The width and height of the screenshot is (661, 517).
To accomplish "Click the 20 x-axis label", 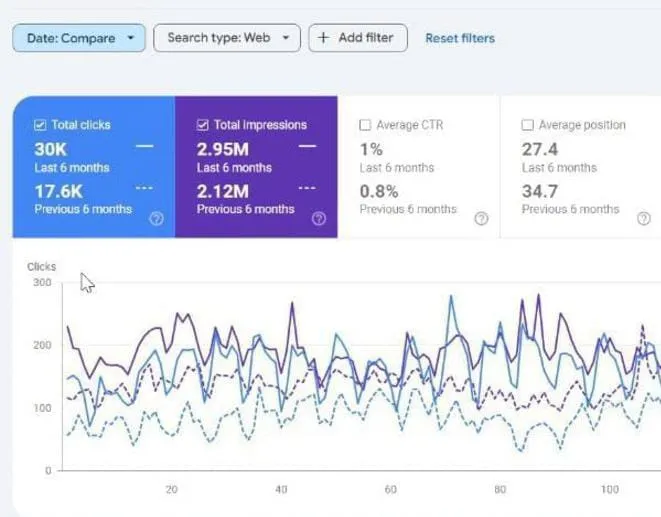I will (x=172, y=489).
